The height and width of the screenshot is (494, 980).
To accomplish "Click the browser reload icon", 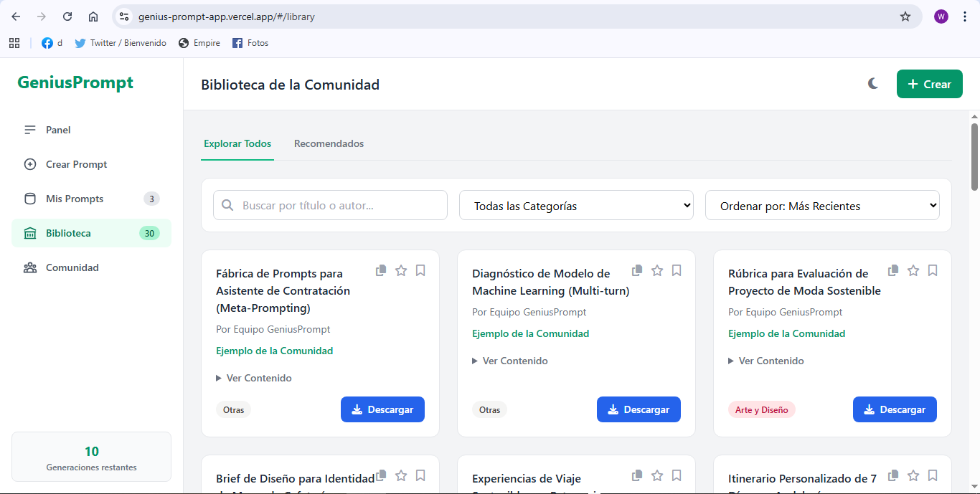I will (67, 16).
